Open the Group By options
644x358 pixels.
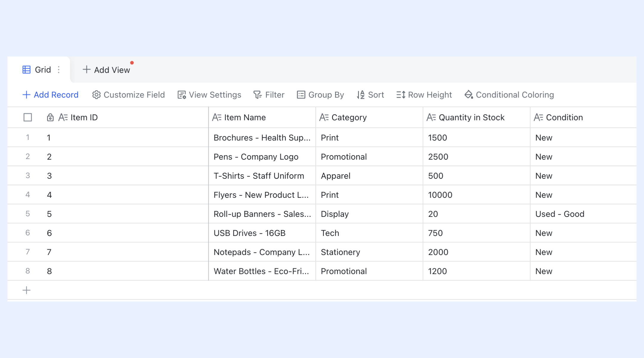click(321, 95)
